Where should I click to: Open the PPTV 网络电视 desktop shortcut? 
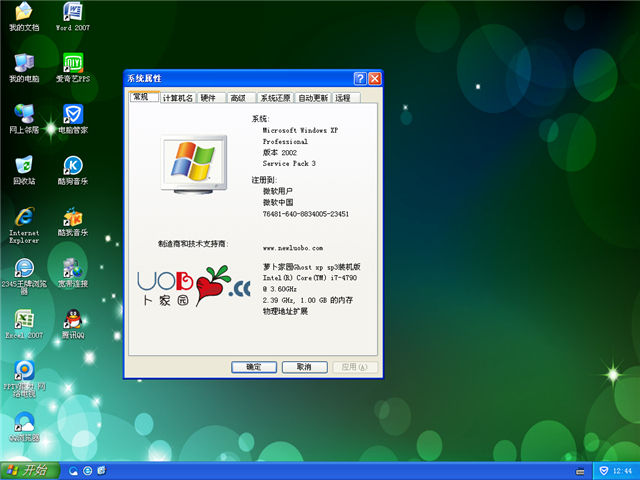pos(24,379)
